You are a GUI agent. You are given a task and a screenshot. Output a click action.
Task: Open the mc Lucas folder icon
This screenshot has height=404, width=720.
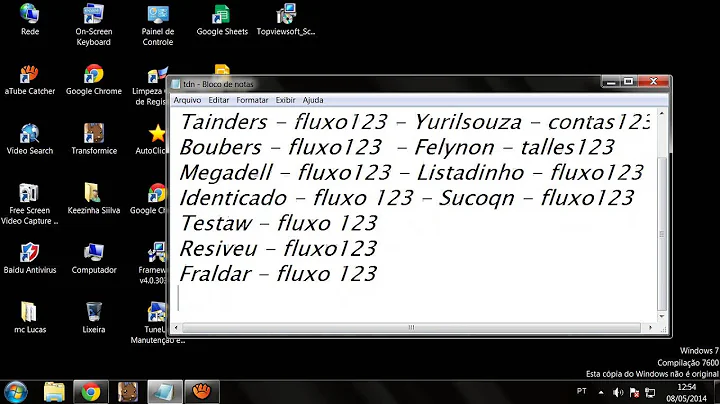coord(30,318)
